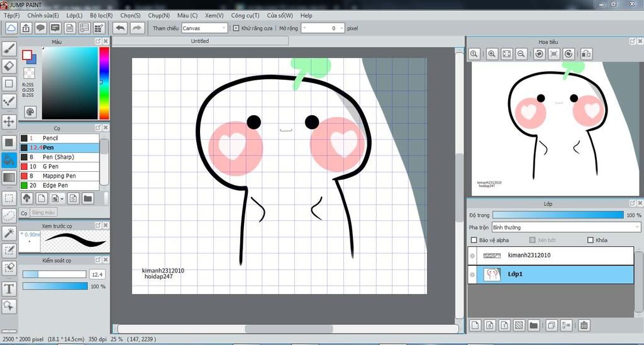Select the Fill rectangle tool
The width and height of the screenshot is (644, 345).
coord(9,143)
